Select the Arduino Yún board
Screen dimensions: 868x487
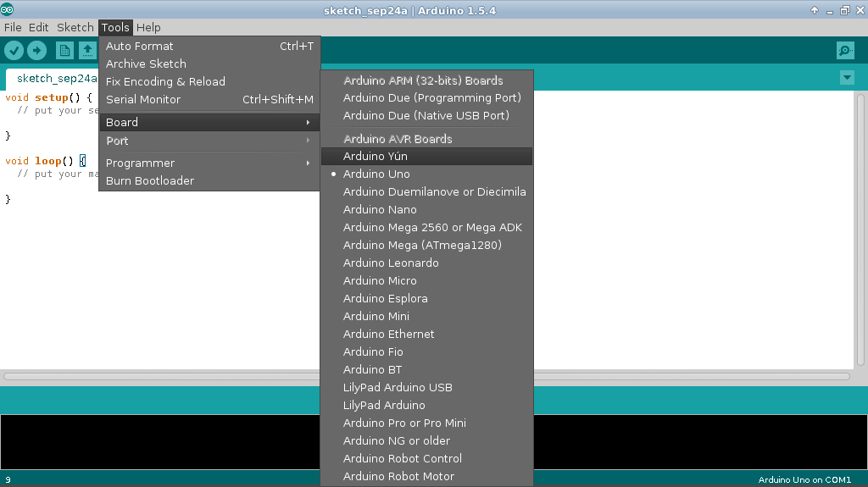click(x=427, y=156)
